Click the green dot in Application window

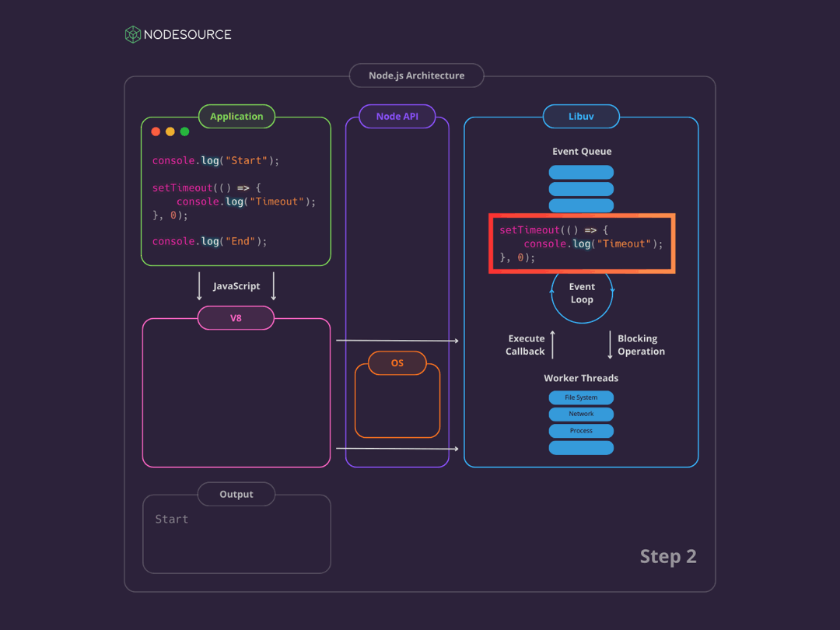tap(184, 131)
